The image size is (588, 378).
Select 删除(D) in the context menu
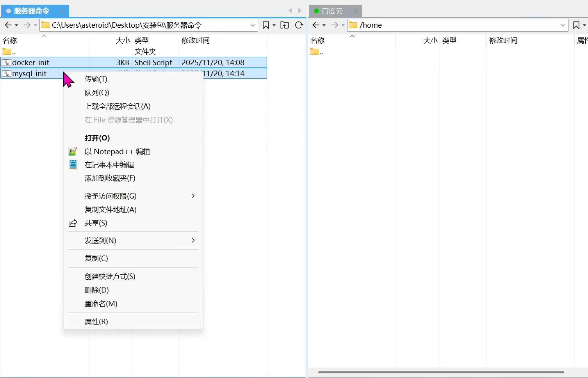tap(97, 290)
